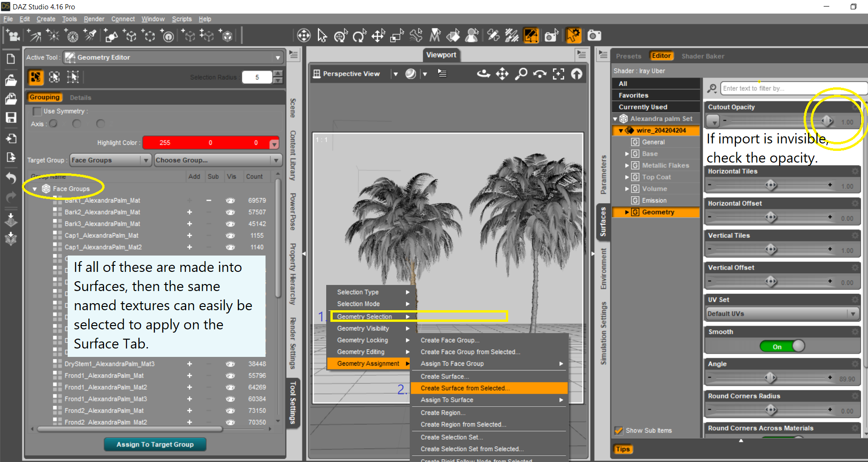Toggle the Show Sub Items checkbox
This screenshot has width=868, height=462.
pos(619,430)
